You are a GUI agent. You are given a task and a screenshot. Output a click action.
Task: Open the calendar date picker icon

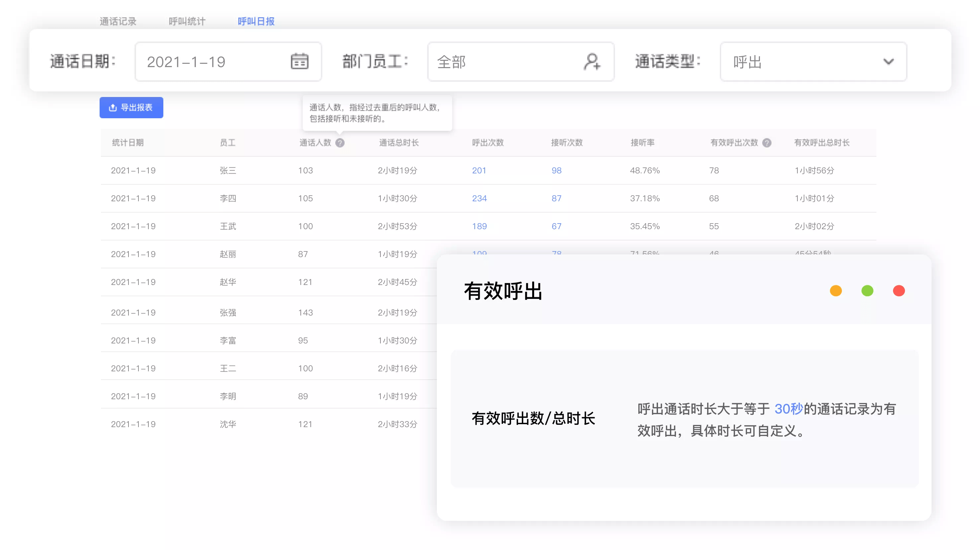299,62
